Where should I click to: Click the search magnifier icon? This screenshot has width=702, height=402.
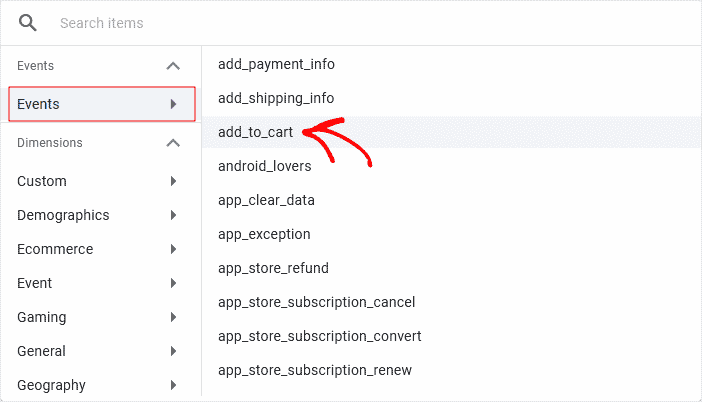[28, 23]
